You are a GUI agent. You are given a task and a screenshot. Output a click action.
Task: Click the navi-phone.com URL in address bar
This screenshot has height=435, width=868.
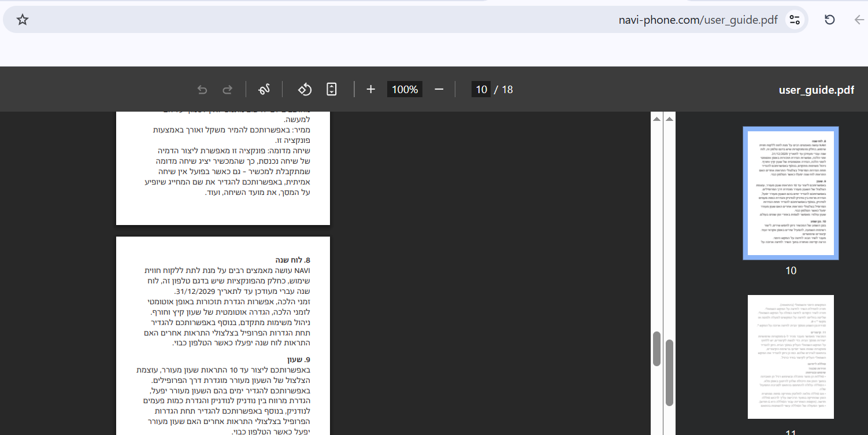[698, 20]
